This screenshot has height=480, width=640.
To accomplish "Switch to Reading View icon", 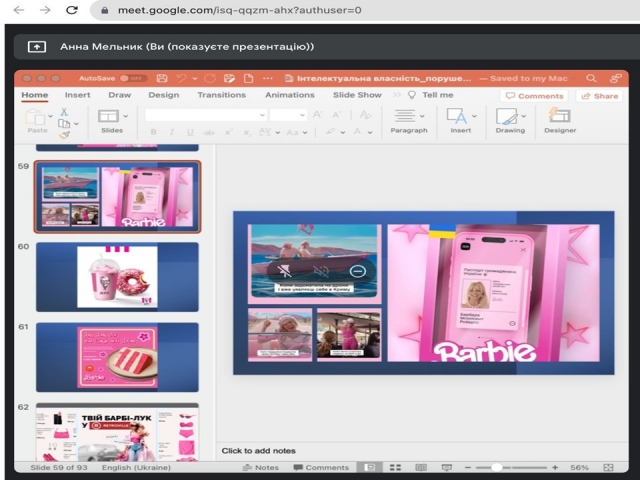I will click(x=420, y=467).
